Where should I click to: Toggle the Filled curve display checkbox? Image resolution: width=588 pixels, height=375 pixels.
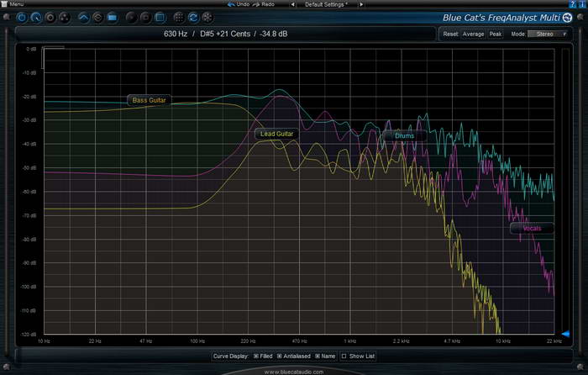pos(255,357)
